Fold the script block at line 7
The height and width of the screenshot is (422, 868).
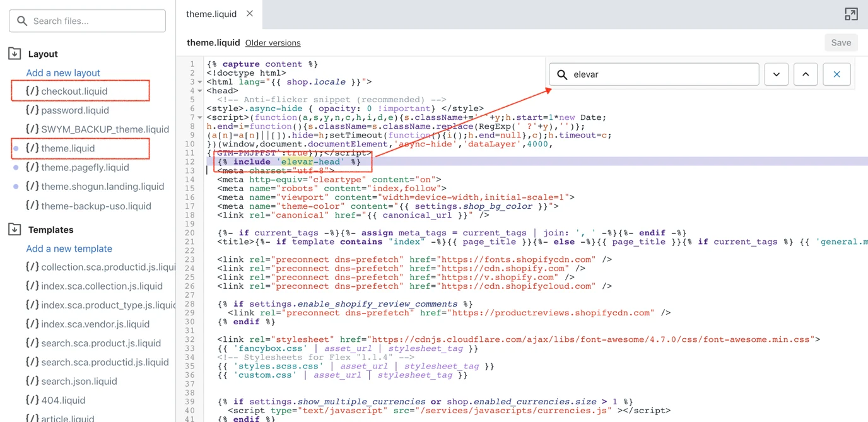tap(200, 117)
